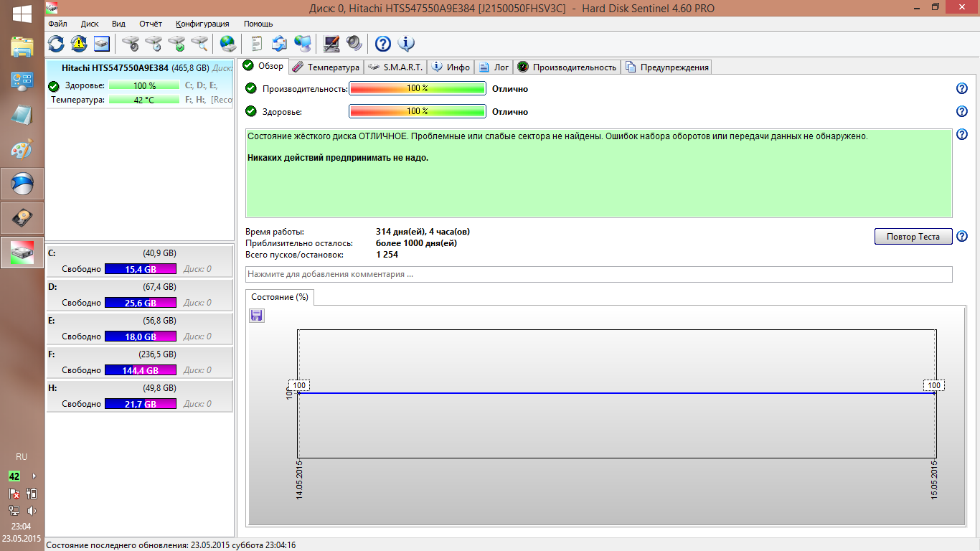Click the disk icon with clock overlay
Viewport: 980px width, 551px height.
154,44
